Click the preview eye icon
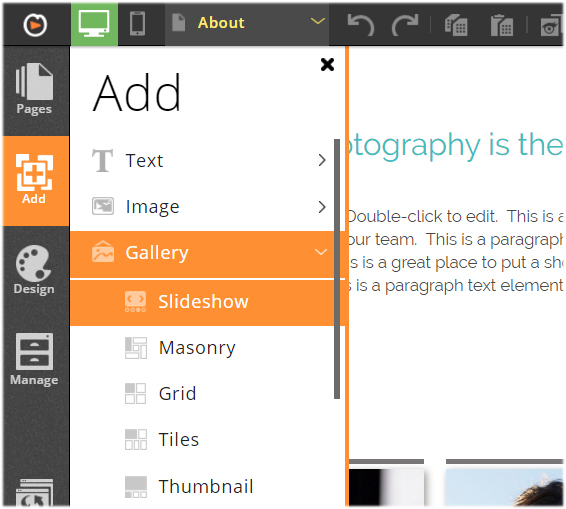This screenshot has height=509, width=566. click(x=551, y=26)
